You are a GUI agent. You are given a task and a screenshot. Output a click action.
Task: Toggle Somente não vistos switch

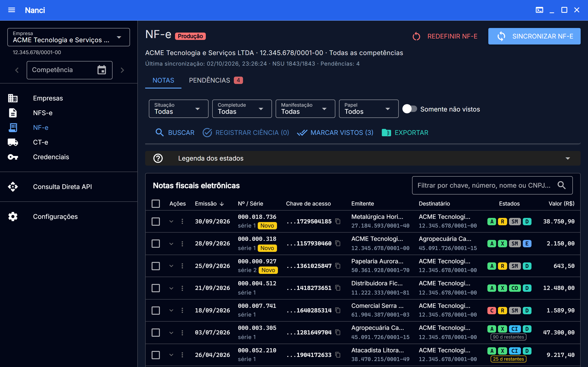pos(410,109)
